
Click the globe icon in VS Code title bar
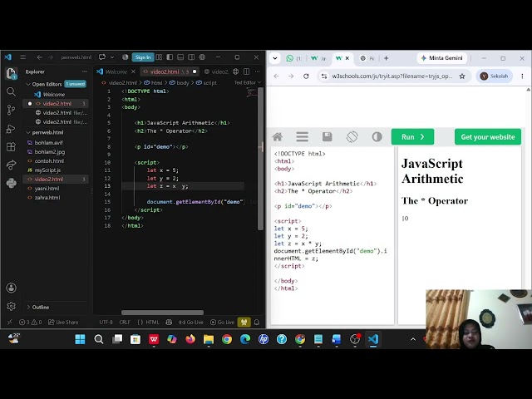point(202,57)
